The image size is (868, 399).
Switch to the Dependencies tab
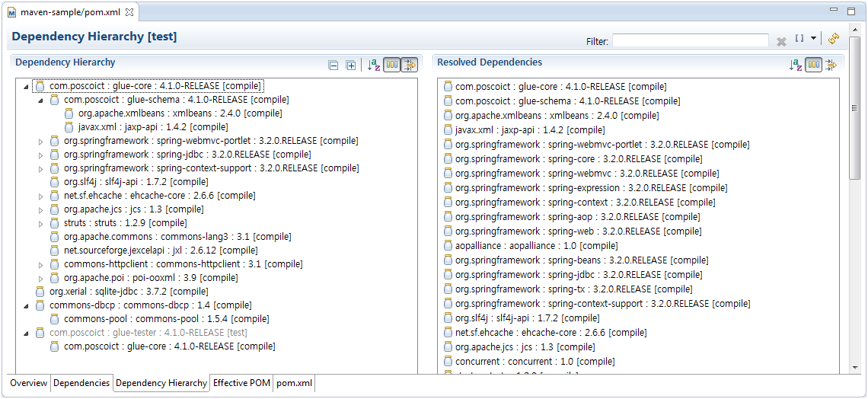(x=81, y=383)
